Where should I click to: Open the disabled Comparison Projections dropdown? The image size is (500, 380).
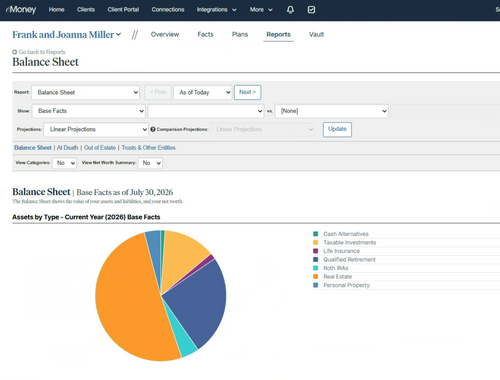262,129
